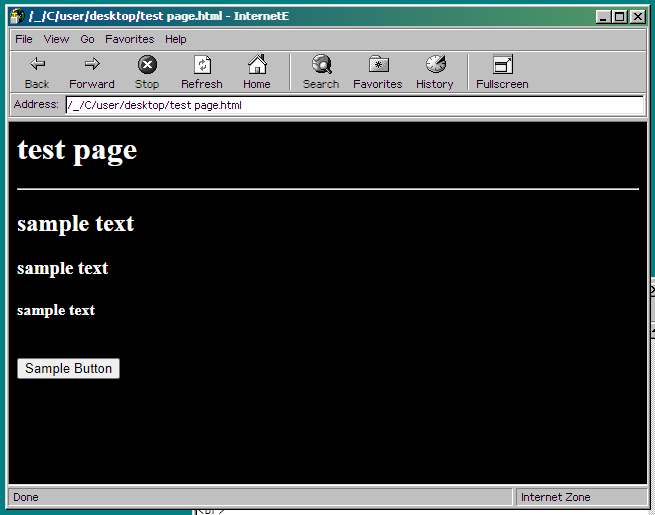Click the medium "sample text" heading
Viewport: 655px width, 515px height.
coord(63,269)
